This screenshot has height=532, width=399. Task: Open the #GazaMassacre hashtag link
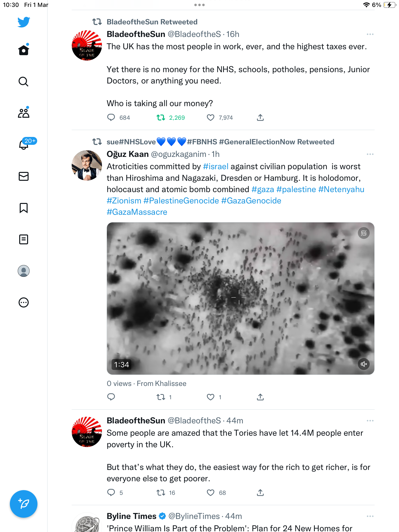click(x=137, y=212)
